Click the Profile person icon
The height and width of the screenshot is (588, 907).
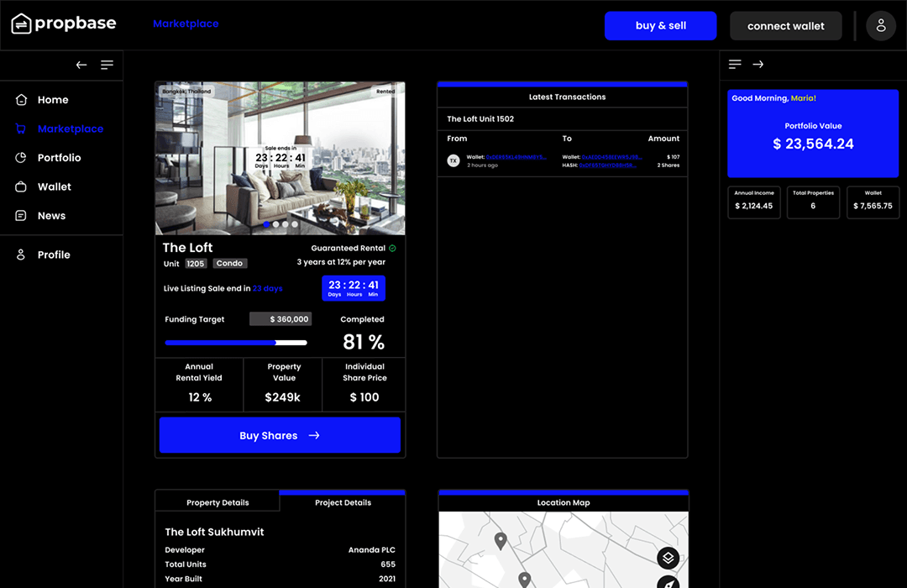[x=22, y=255]
